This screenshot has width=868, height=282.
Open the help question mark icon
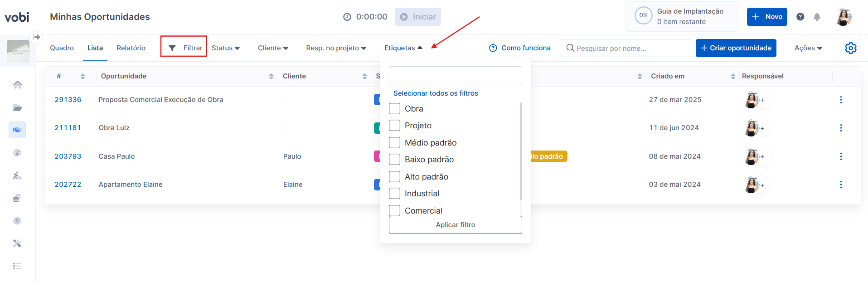800,17
